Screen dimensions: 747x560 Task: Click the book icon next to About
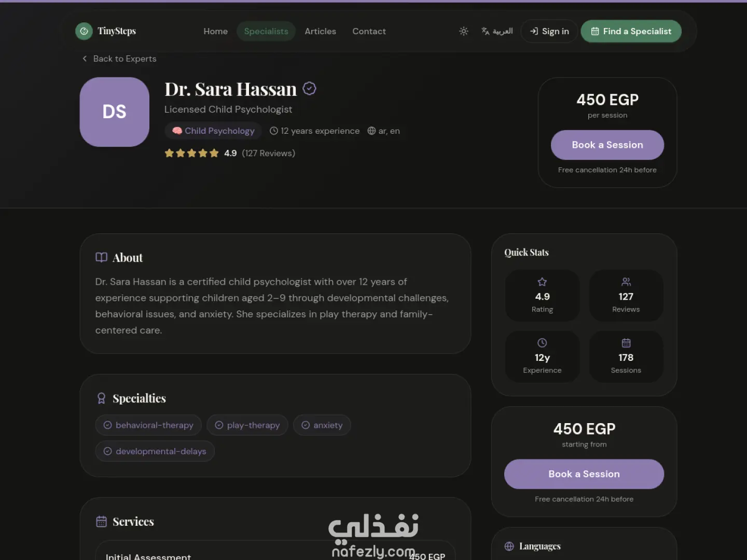(x=101, y=258)
